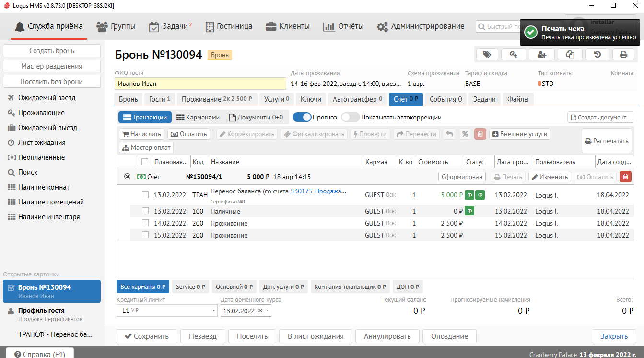644x358 pixels.
Task: Check the box for 14.02.2022 Проживание row
Action: pos(145,223)
